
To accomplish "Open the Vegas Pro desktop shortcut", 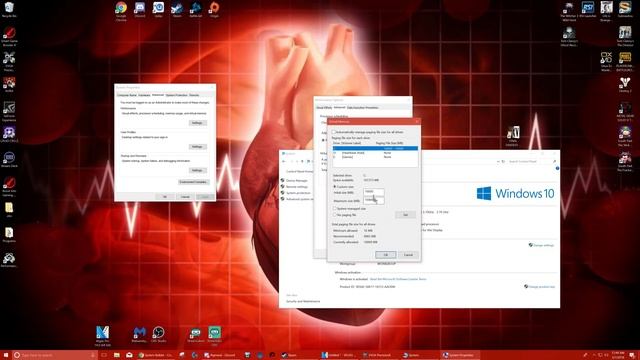I will pyautogui.click(x=102, y=336).
